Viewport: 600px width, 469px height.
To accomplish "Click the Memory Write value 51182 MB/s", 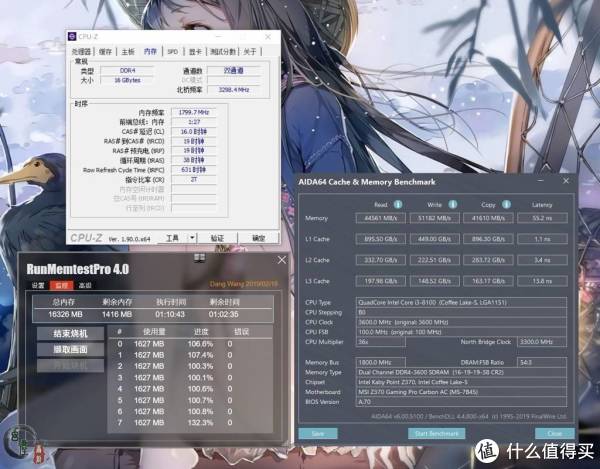I will click(434, 218).
